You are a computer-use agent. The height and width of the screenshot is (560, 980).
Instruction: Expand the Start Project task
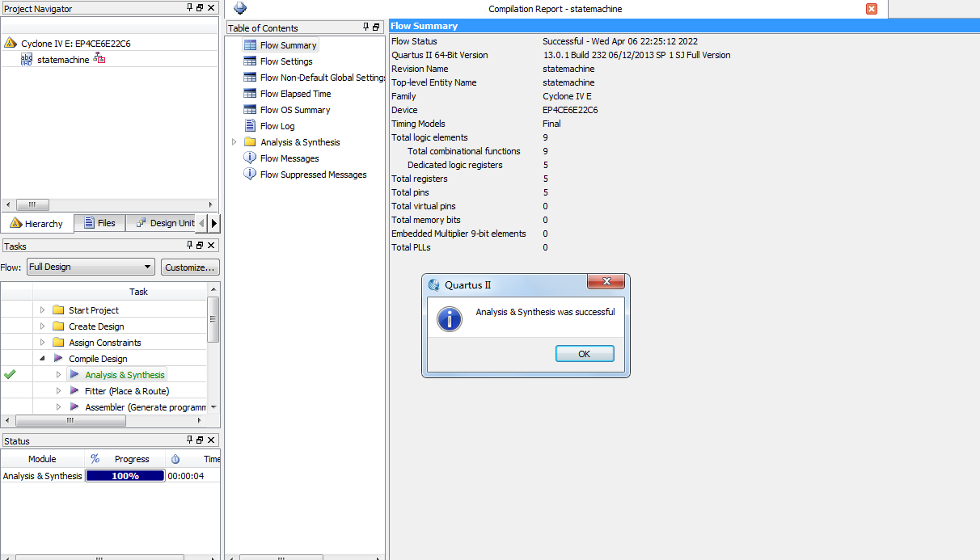pyautogui.click(x=43, y=310)
